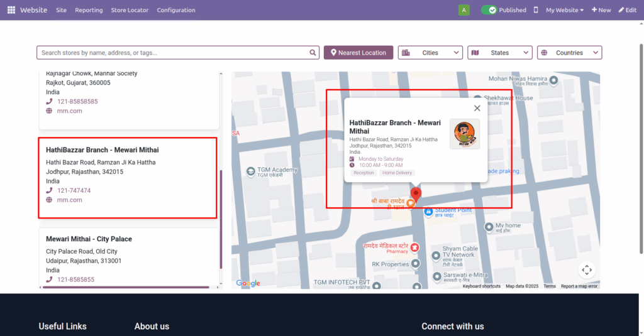Click the My home map marker
The image size is (644, 336).
point(489,227)
